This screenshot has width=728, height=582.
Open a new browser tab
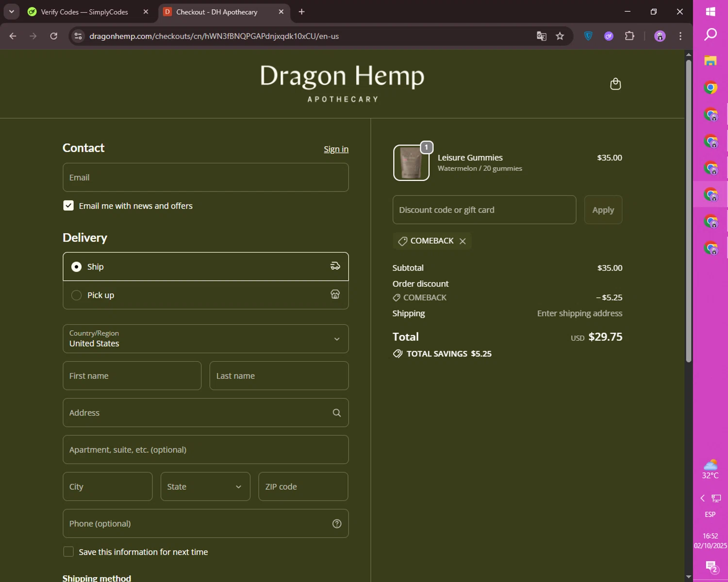301,12
